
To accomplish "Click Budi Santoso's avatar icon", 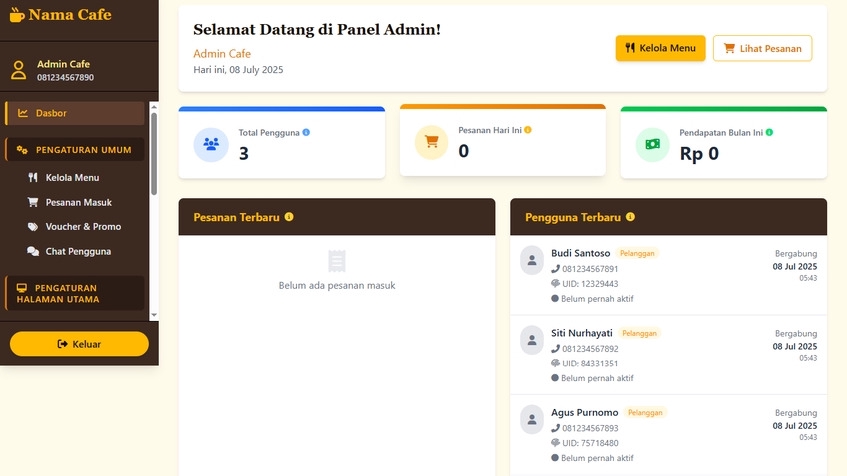I will 532,260.
